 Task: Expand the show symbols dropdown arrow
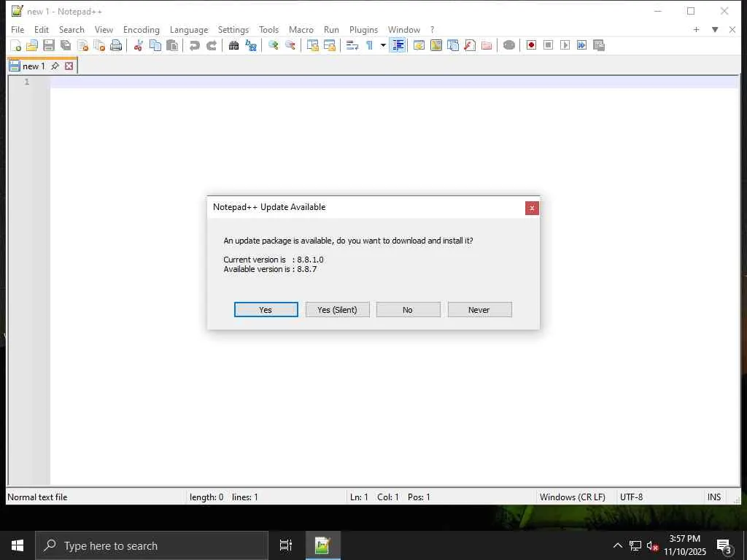coord(383,45)
